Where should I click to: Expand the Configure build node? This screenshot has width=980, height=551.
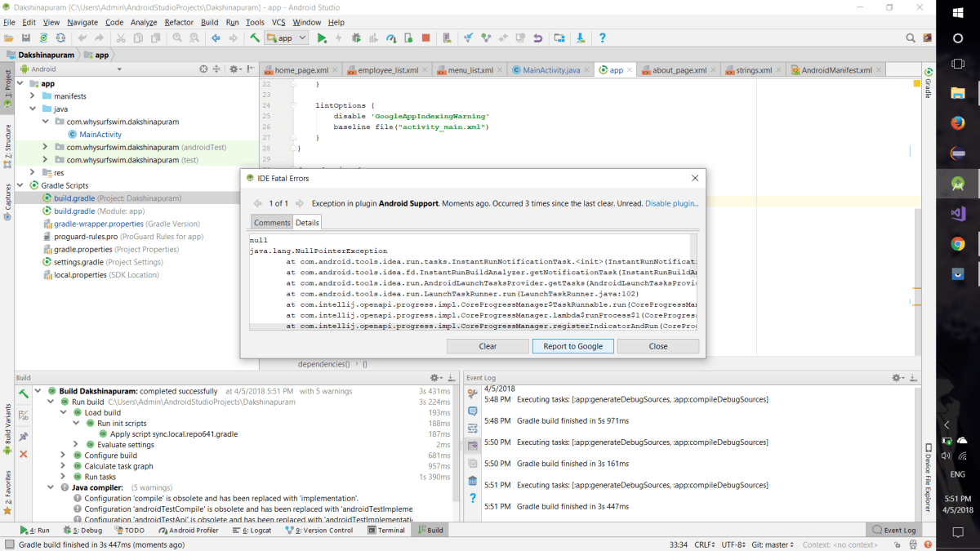point(65,455)
